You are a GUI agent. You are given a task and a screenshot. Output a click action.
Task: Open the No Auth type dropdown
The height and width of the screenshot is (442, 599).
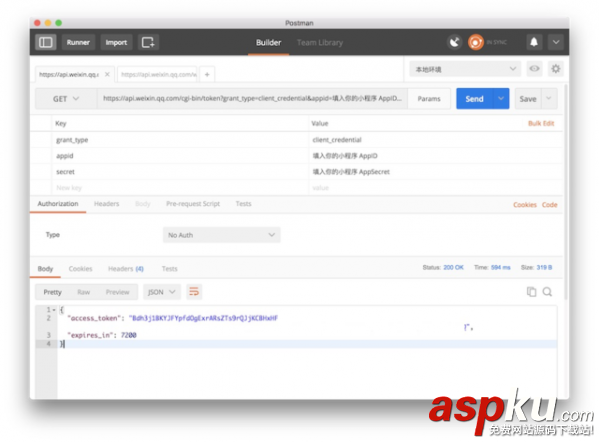pos(222,235)
